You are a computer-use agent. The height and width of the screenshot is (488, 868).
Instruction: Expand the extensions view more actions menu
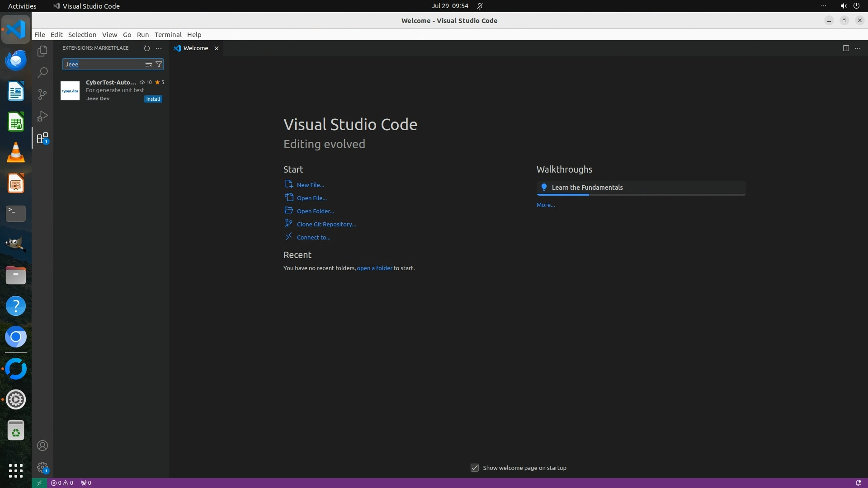coord(159,48)
